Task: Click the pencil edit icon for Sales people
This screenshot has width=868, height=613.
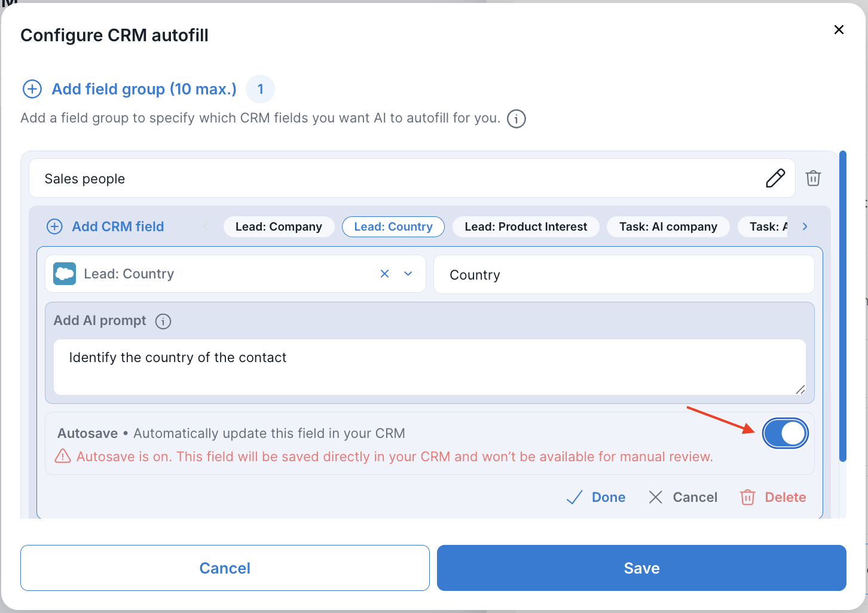Action: tap(775, 178)
